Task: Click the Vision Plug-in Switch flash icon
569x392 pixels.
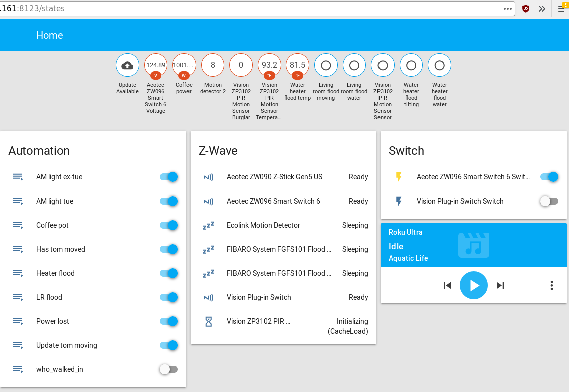Action: click(x=399, y=201)
